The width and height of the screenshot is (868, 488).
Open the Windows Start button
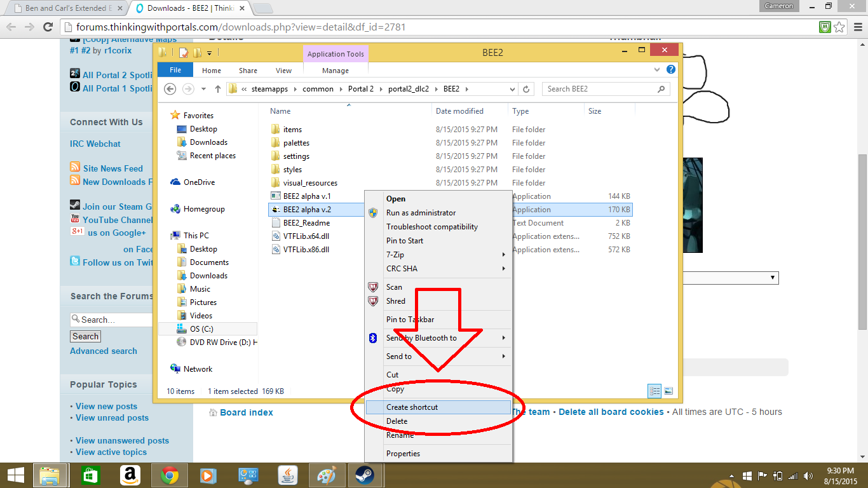15,475
